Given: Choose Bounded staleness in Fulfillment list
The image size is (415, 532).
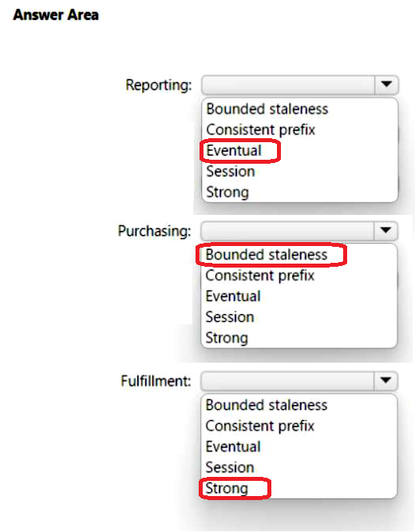Looking at the screenshot, I should [x=267, y=405].
